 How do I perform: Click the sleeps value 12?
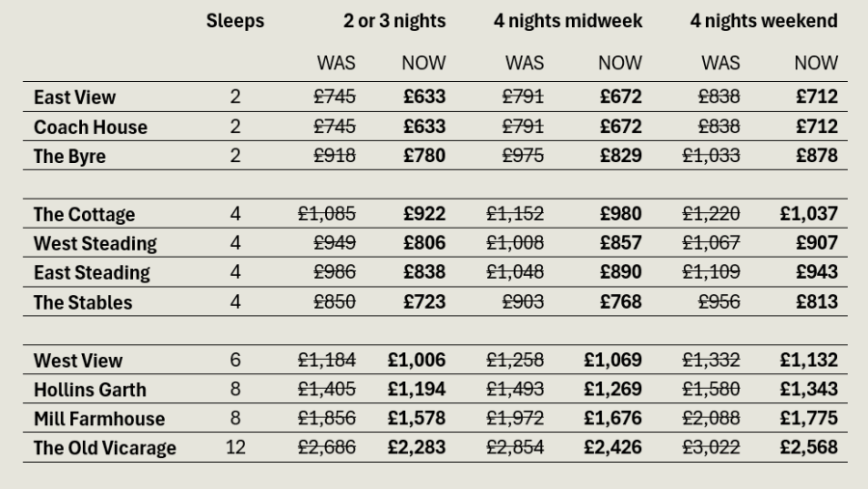235,448
